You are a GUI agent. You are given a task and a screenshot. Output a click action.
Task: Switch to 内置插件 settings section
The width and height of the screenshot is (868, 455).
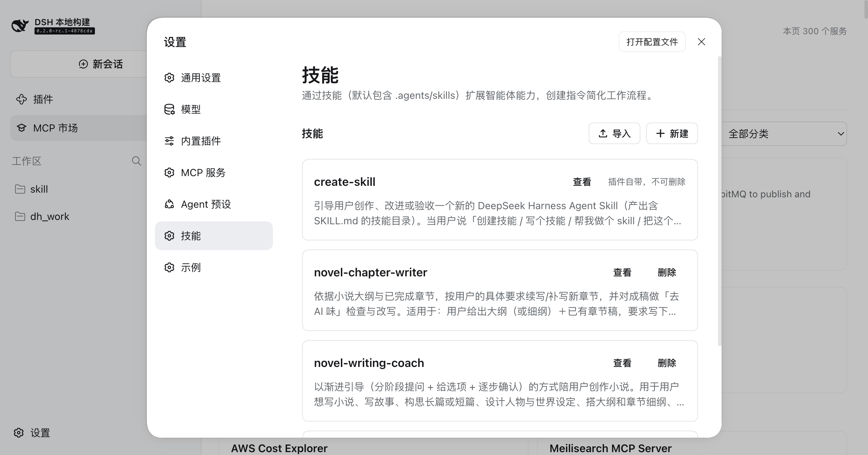[x=214, y=141]
